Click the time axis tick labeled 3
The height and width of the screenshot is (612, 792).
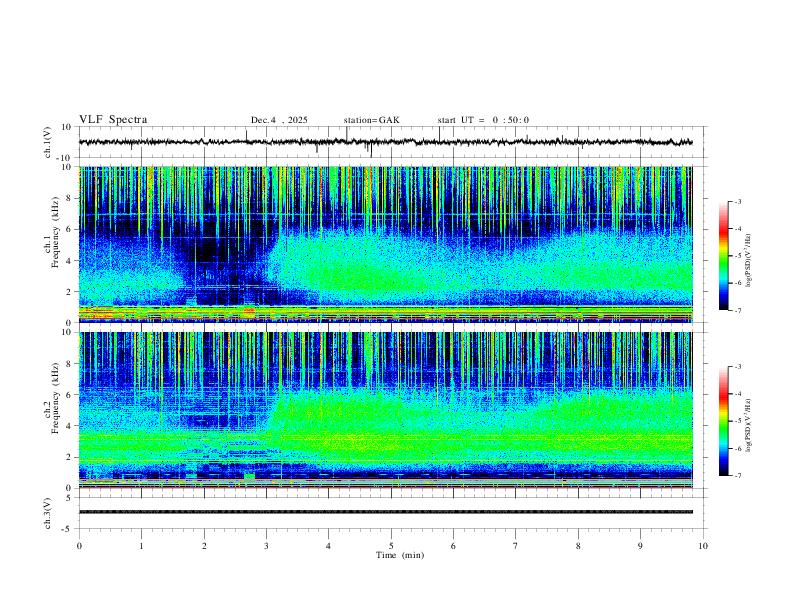[x=266, y=546]
